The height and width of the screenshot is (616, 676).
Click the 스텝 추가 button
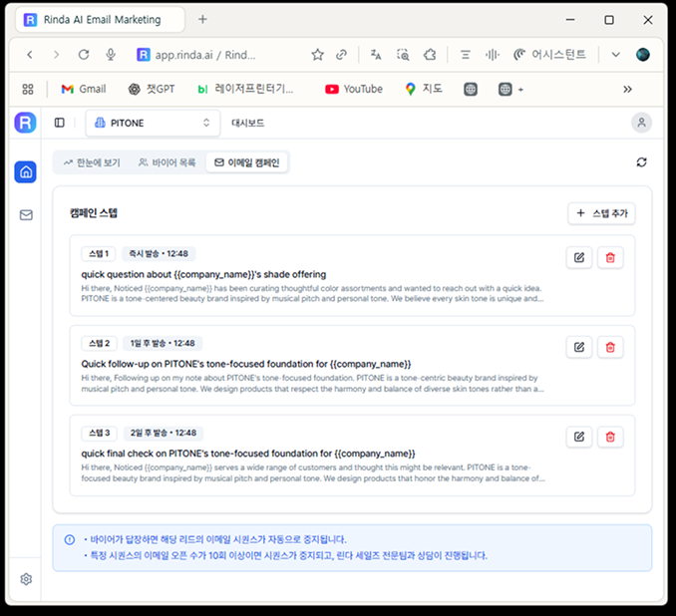tap(601, 213)
